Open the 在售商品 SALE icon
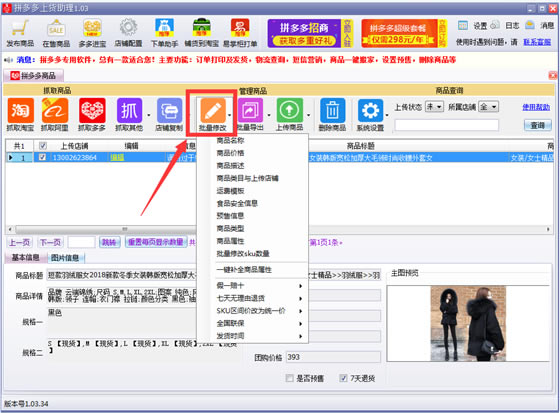 coord(56,32)
